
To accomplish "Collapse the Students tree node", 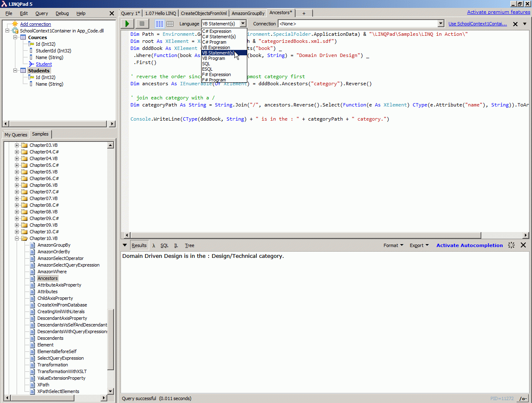I will (x=15, y=71).
